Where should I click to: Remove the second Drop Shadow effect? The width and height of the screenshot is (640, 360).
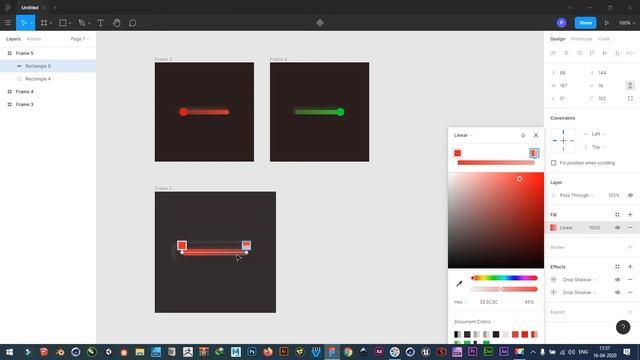pos(630,292)
